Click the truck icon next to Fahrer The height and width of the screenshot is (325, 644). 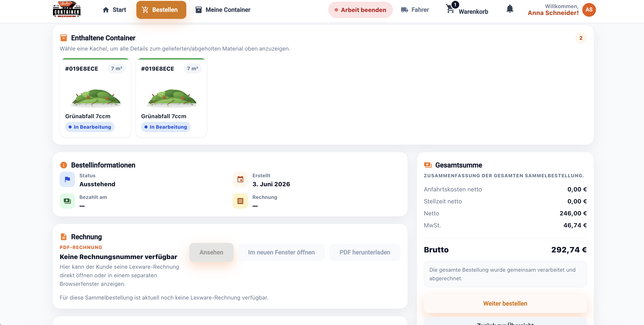[404, 10]
